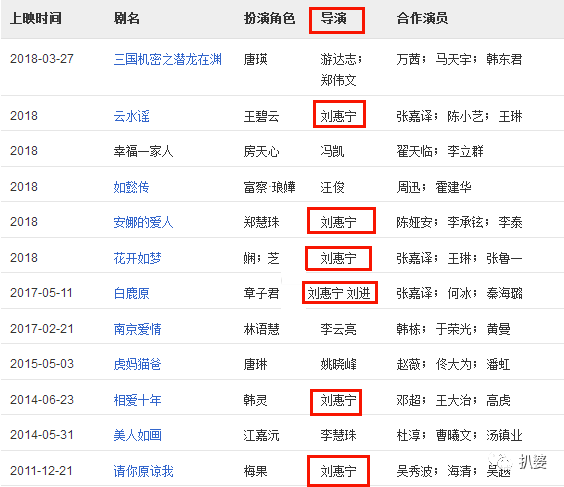Click director 刘惠宁 in 云水谣 row
Viewport: 564px width, 487px height.
click(x=338, y=116)
